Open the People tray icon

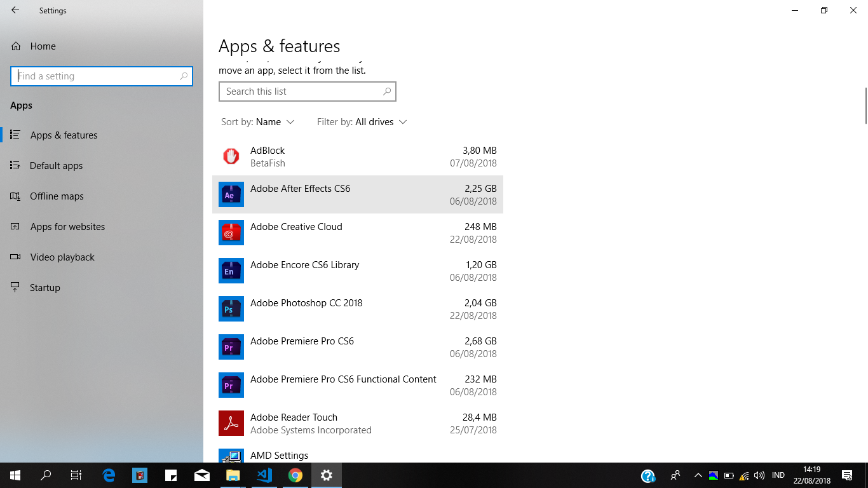[x=675, y=475]
